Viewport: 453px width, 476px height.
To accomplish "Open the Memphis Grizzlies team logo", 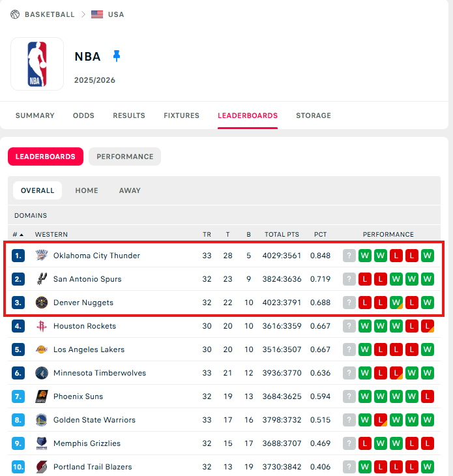I will click(x=42, y=443).
